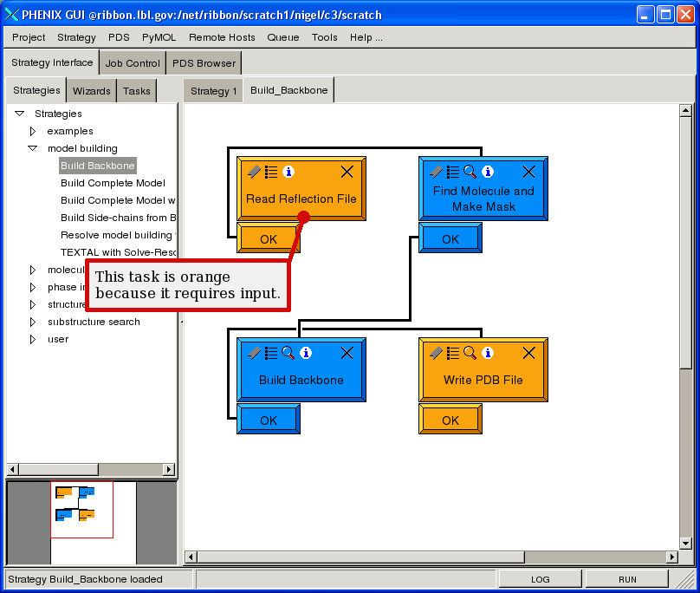
Task: Open the info icon on Write PDB File
Action: (487, 353)
